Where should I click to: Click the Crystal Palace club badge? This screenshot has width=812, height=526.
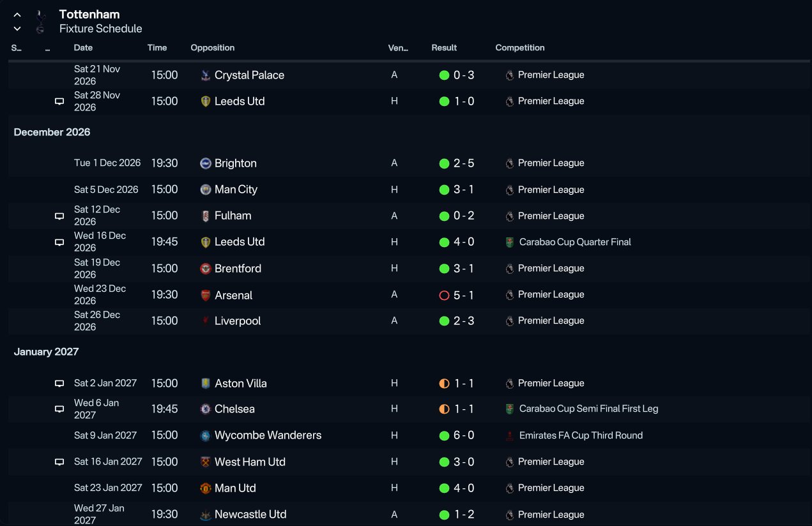click(x=206, y=75)
